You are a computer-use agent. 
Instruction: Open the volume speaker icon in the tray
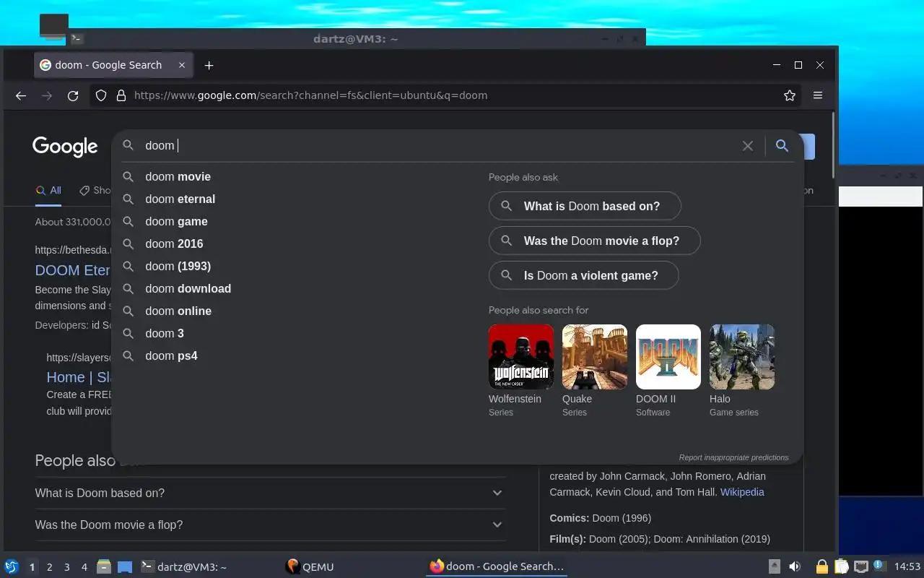[795, 566]
